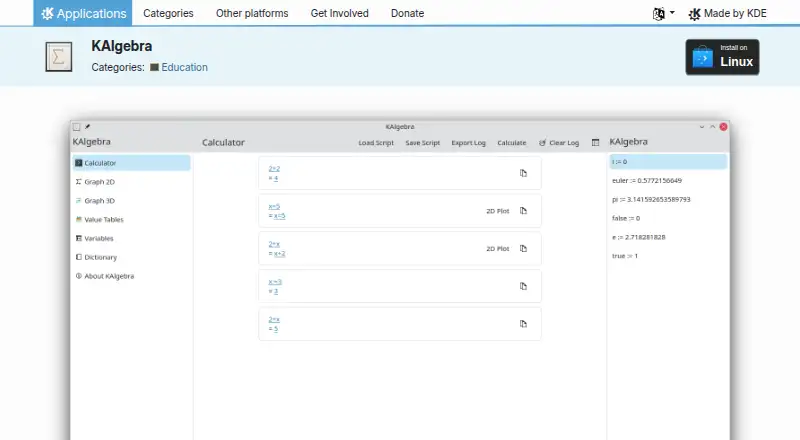Open the language selector dropdown

point(663,14)
